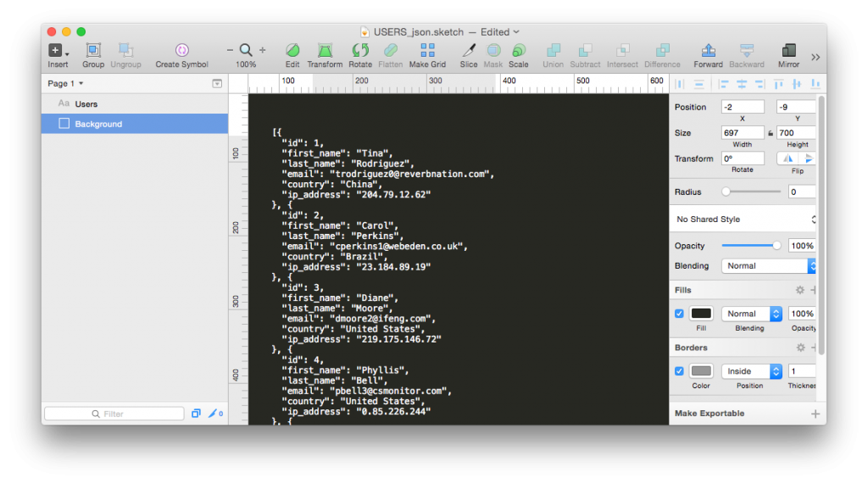Select the Users text layer
Viewport: 868px width, 484px height.
135,103
